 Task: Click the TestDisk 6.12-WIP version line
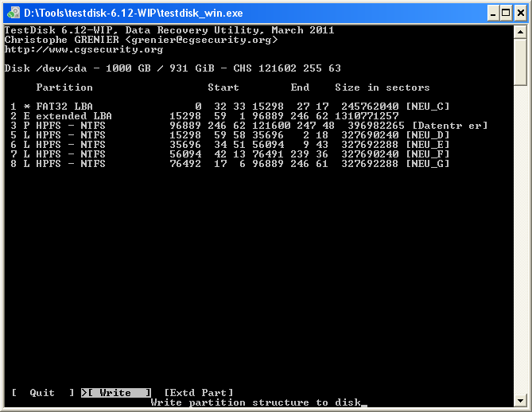click(169, 30)
